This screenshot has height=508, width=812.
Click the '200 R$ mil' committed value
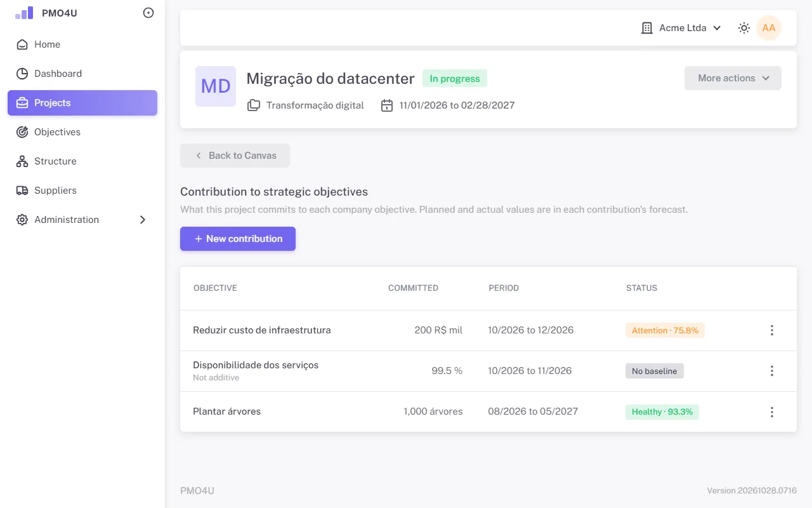click(438, 330)
